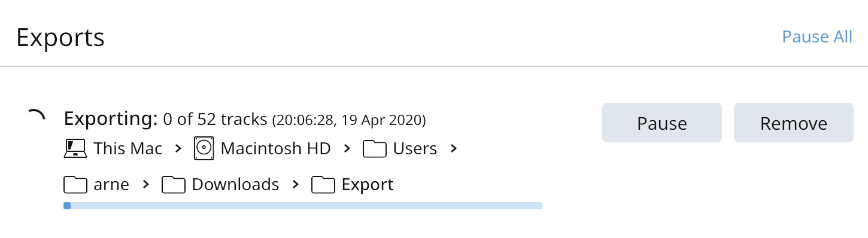
Task: Open the Macintosh HD path label
Action: pos(275,148)
